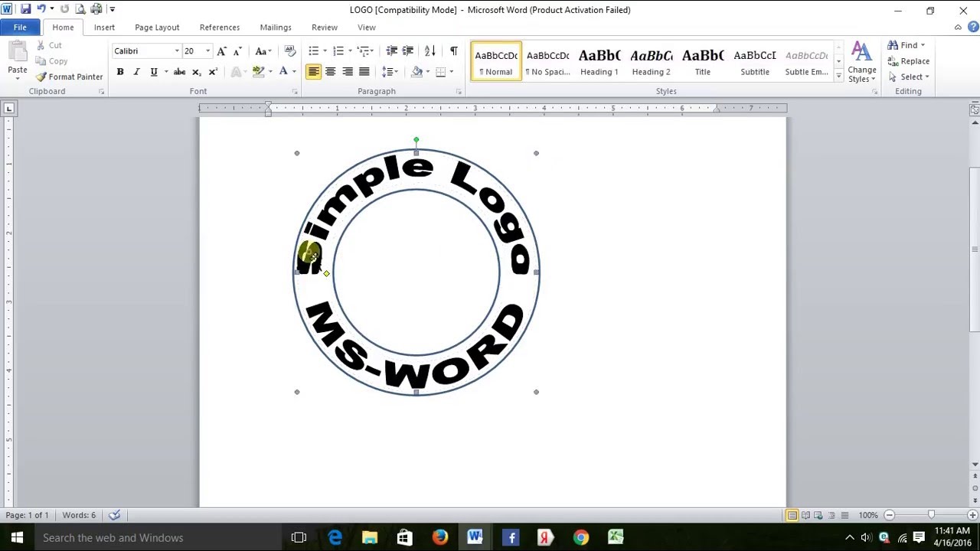Toggle Underline formatting
The width and height of the screenshot is (980, 551).
pyautogui.click(x=154, y=72)
